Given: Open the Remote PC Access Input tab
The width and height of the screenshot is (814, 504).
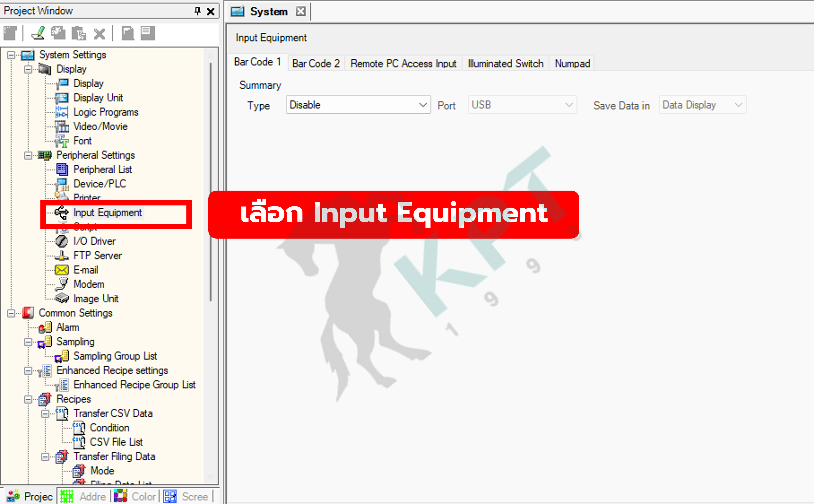Looking at the screenshot, I should (403, 63).
